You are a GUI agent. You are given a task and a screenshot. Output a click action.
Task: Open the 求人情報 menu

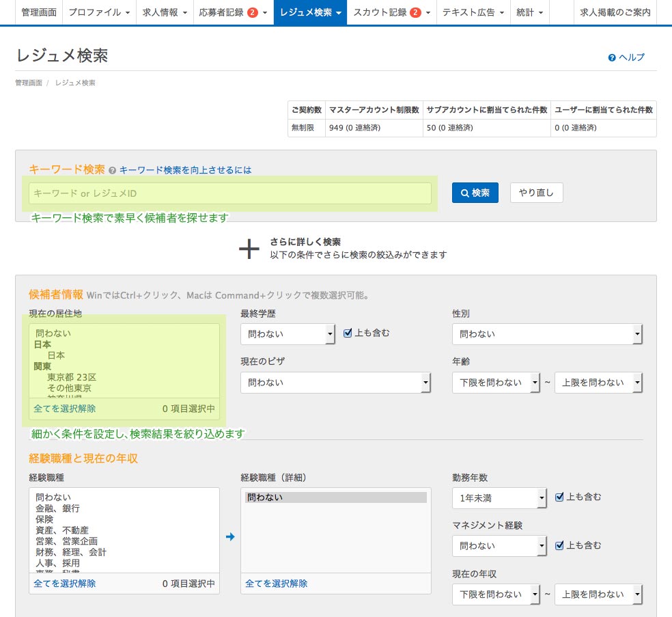coord(165,12)
